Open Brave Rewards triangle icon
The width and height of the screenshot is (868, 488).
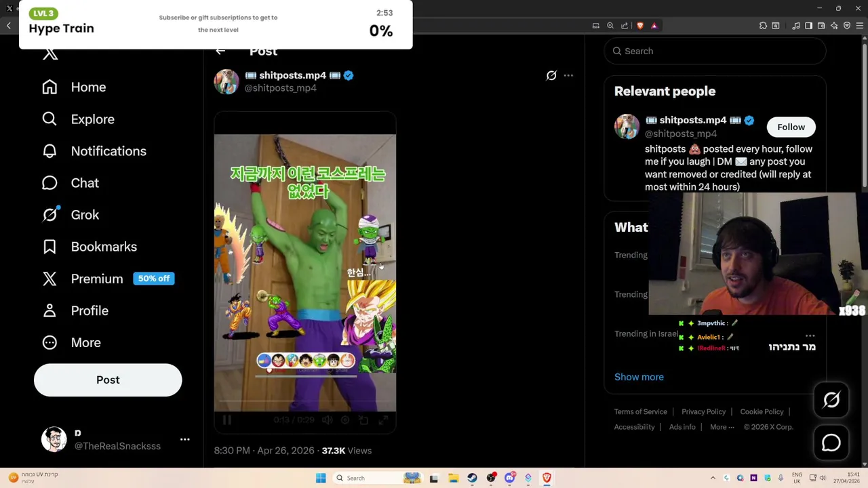pos(654,26)
